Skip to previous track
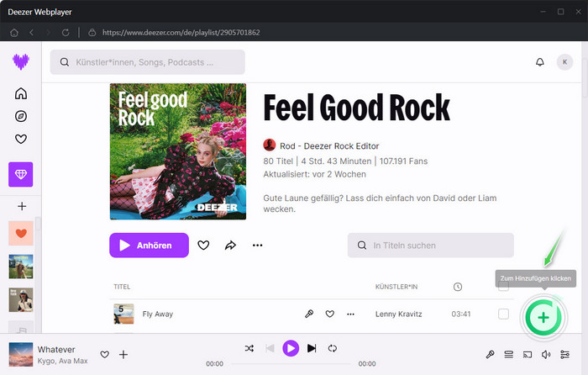588x375 pixels. point(270,348)
